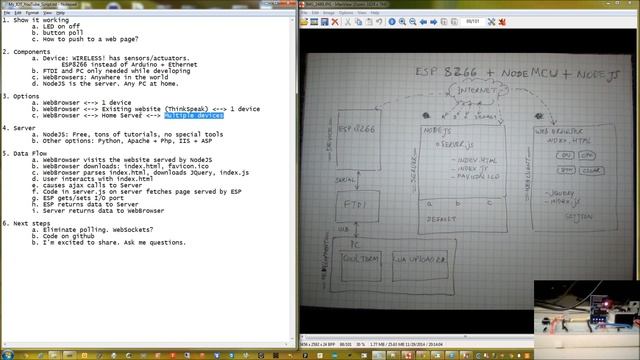Click 'b. FTDI and PC only needed while developing'
The image size is (640, 360).
[111, 71]
